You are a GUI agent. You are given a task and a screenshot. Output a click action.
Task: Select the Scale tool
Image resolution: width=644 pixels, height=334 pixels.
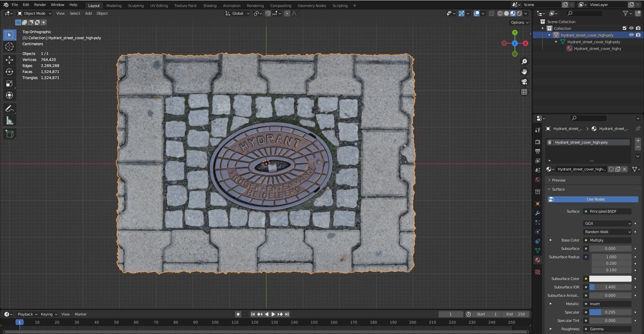click(x=9, y=84)
